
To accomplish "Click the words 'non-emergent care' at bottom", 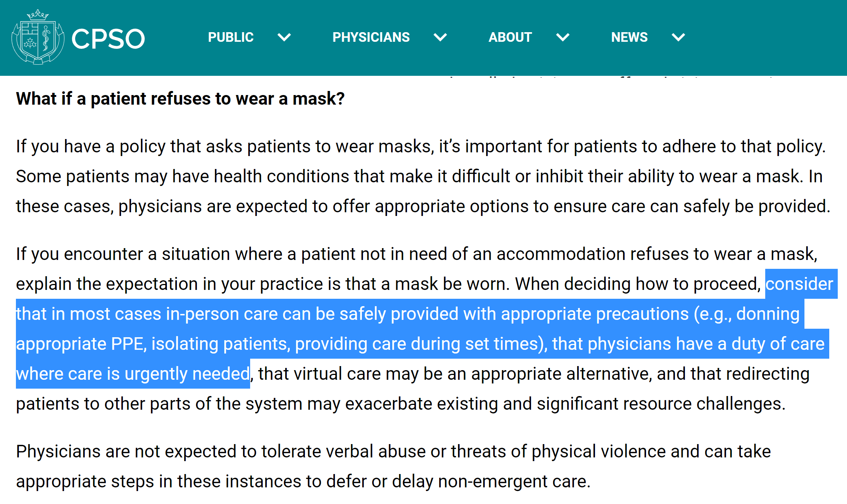I will (514, 481).
